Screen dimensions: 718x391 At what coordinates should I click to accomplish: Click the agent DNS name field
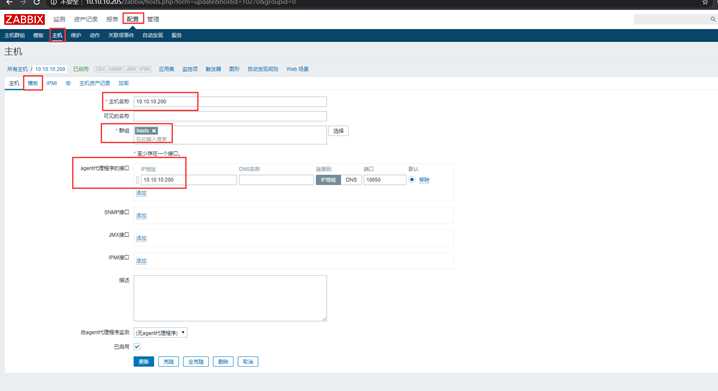pos(276,180)
